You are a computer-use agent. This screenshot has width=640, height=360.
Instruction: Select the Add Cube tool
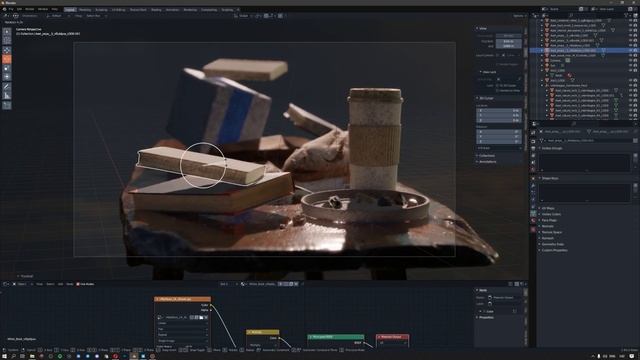tap(7, 105)
